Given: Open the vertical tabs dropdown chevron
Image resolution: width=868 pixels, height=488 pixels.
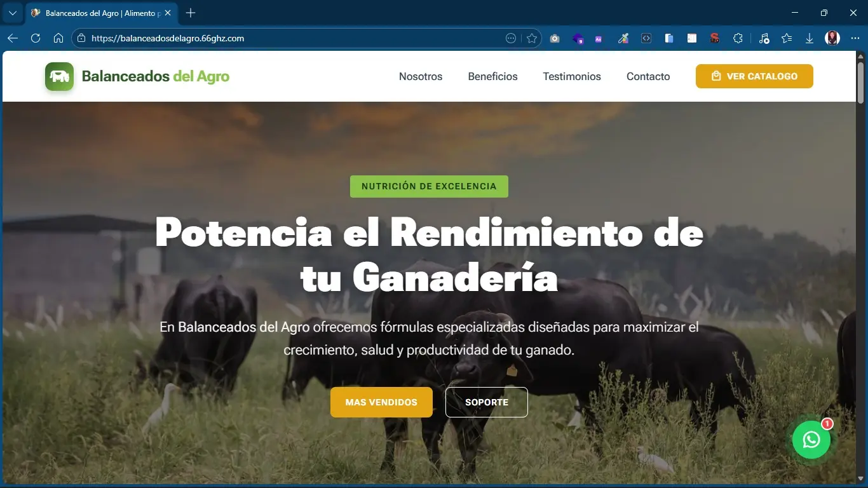Looking at the screenshot, I should click(12, 13).
